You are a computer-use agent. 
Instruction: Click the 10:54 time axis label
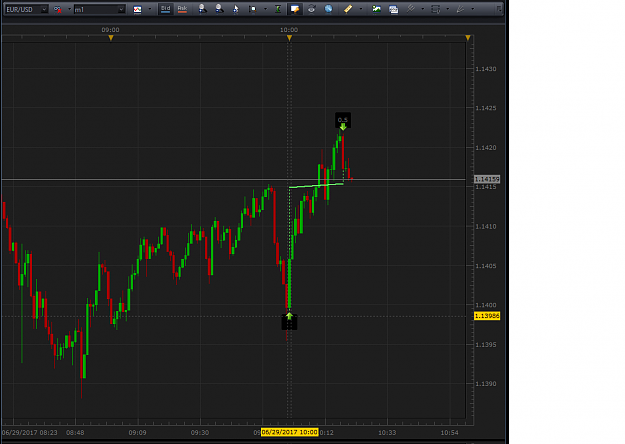coord(449,432)
